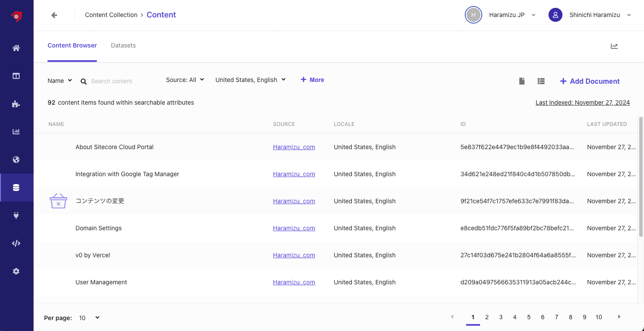Click the back arrow in header

coord(54,15)
